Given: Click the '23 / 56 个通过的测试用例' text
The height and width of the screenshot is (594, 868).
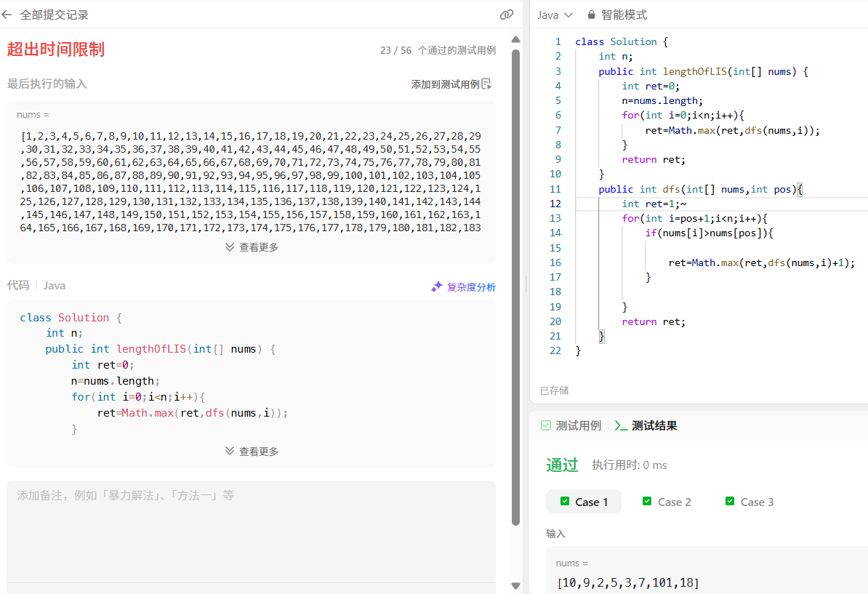Looking at the screenshot, I should [x=438, y=50].
